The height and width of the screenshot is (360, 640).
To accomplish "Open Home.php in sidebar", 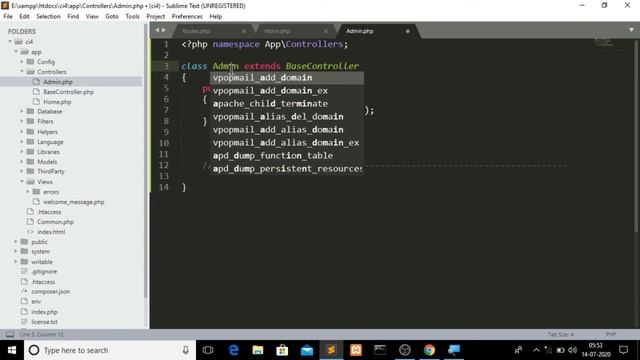I will pos(57,102).
